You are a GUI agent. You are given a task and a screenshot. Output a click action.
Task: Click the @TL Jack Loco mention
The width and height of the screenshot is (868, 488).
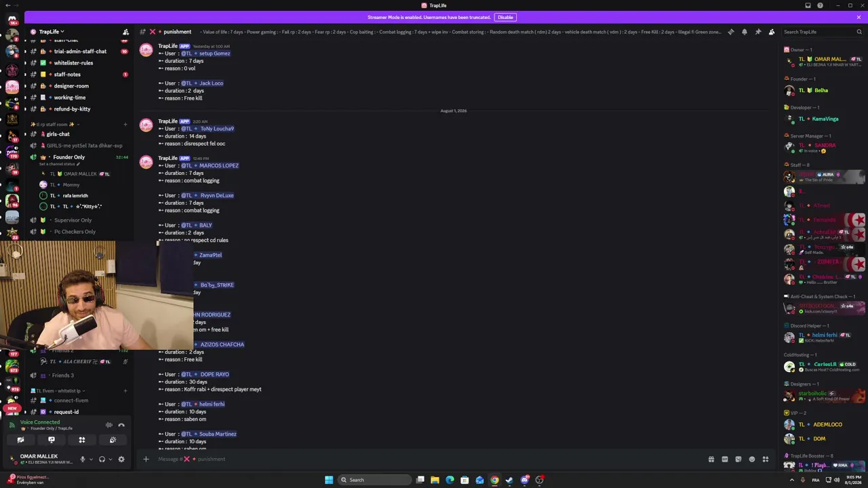coord(202,83)
